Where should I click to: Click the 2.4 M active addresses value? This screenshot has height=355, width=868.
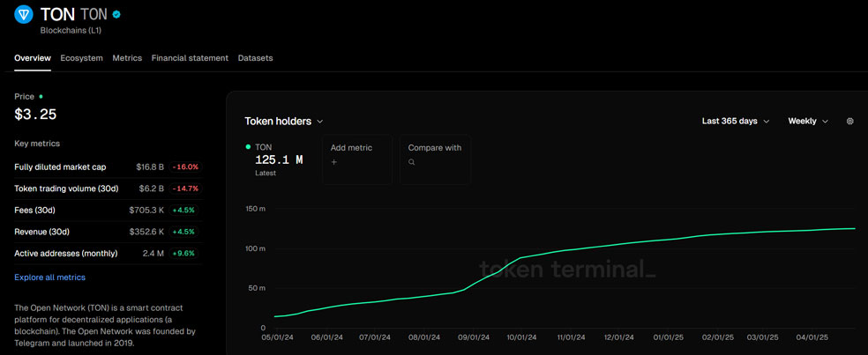tap(153, 253)
